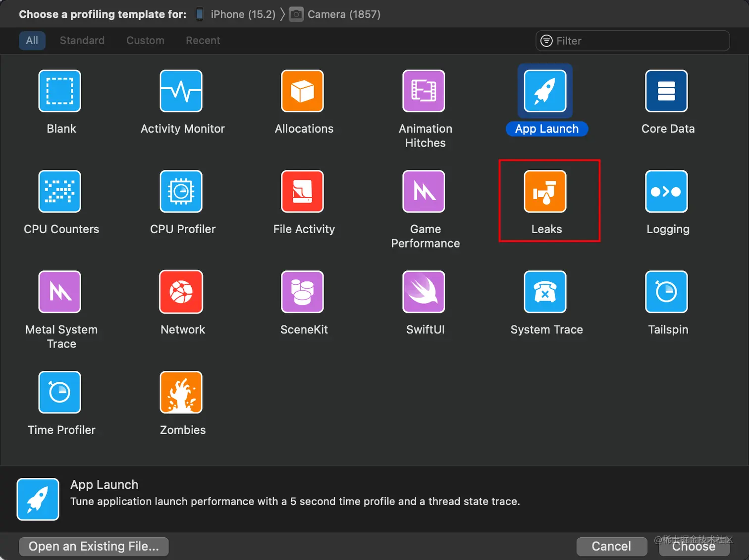Image resolution: width=749 pixels, height=560 pixels.
Task: Pick the Allocations template icon
Action: pos(303,91)
